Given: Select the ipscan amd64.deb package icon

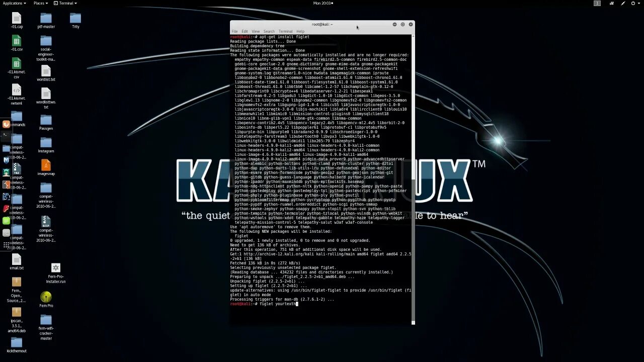Looking at the screenshot, I should (17, 320).
